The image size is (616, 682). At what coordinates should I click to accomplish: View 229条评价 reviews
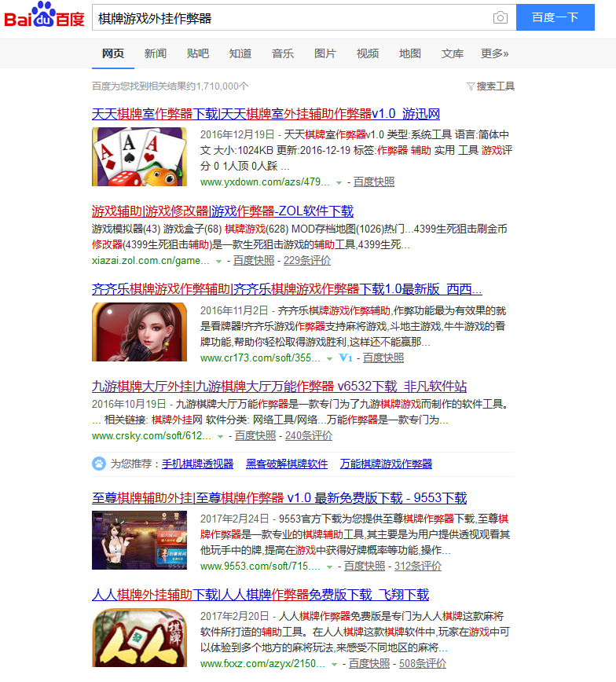307,261
